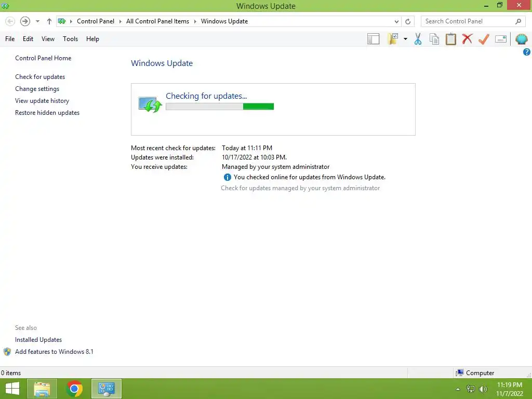Click the computer with green arrows icon
532x399 pixels.
[x=150, y=104]
